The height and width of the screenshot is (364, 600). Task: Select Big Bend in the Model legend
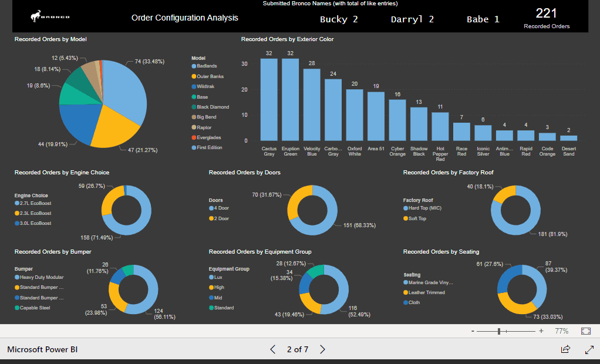[x=204, y=117]
